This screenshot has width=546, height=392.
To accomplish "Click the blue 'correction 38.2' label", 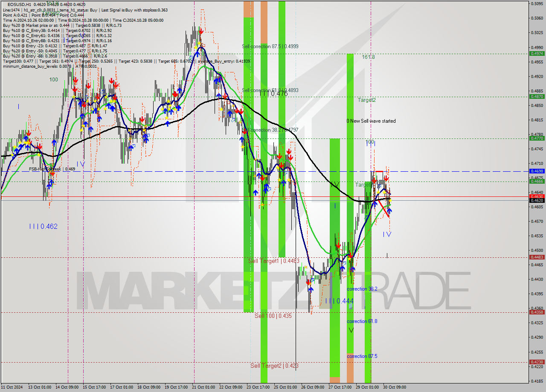I will point(362,289).
